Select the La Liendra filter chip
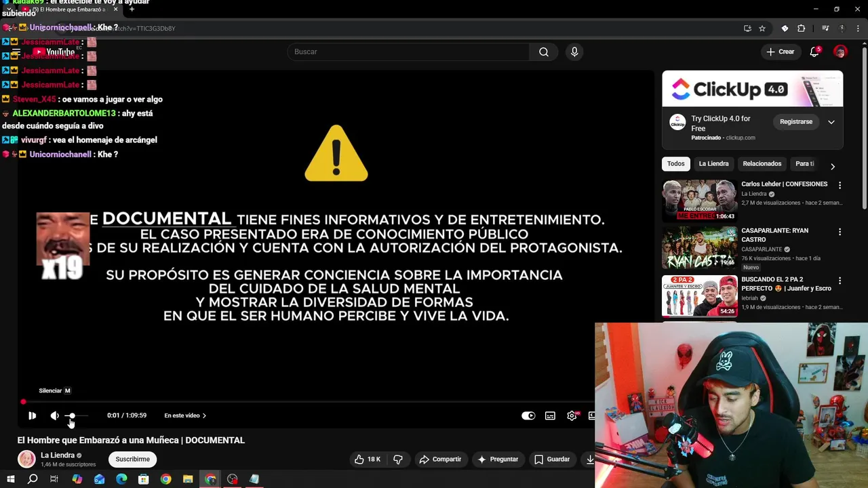Screen dimensions: 868x488 click(713, 163)
